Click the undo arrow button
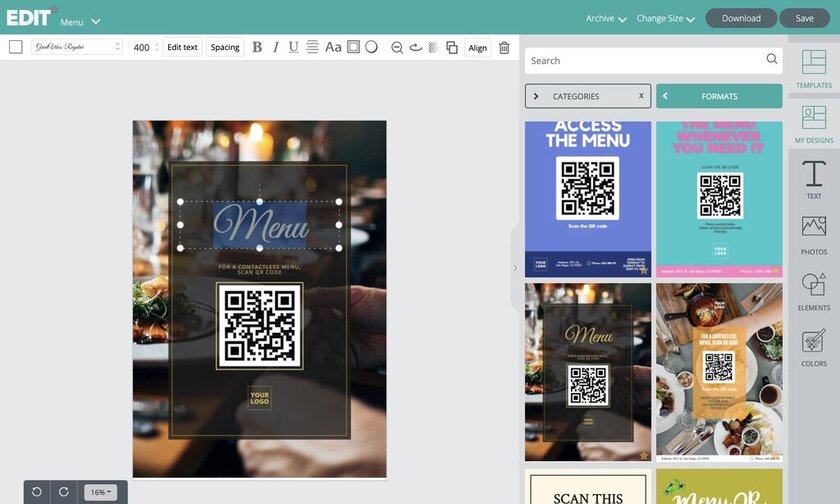This screenshot has height=504, width=840. 36,492
